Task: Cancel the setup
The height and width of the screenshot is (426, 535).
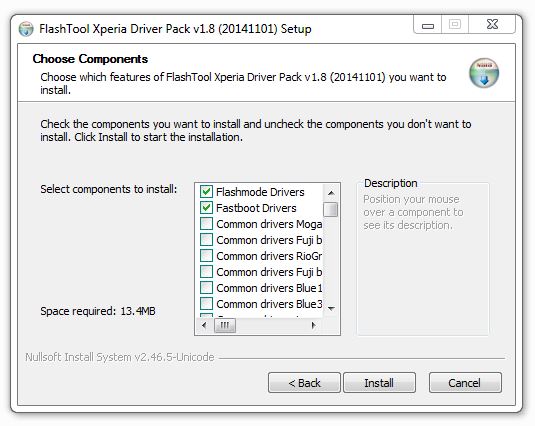Action: click(x=465, y=383)
